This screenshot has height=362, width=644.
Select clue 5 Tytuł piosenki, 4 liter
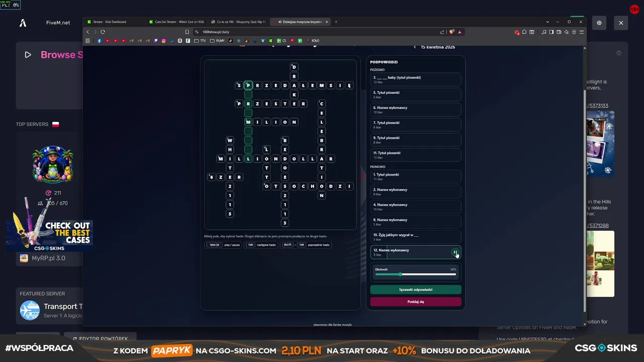coord(416,95)
